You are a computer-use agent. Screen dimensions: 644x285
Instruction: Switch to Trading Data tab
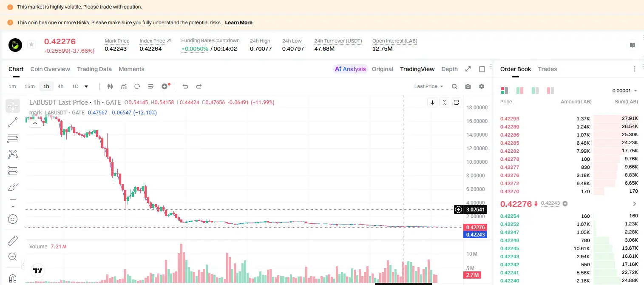pos(94,69)
